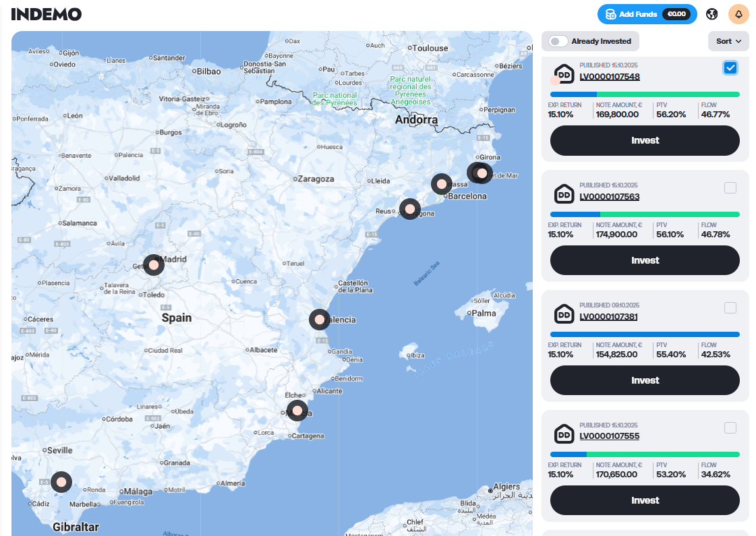Click the globe language icon
This screenshot has height=536, width=756.
[711, 14]
